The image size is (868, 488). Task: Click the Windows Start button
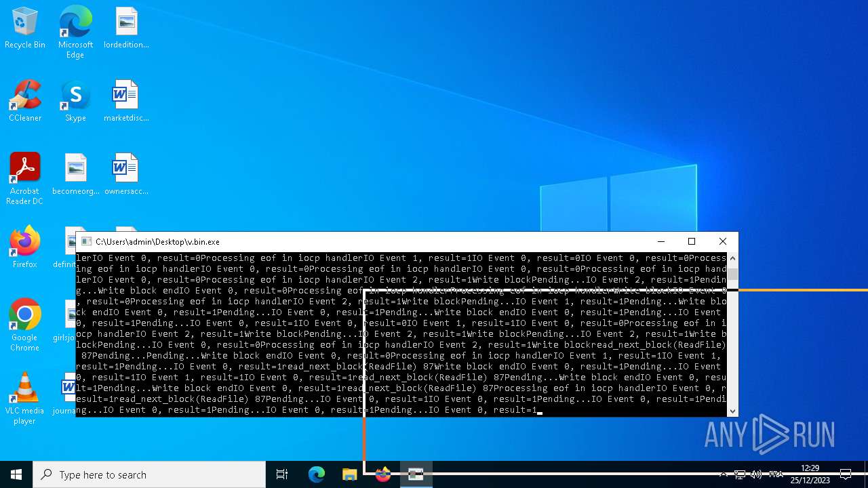tap(16, 474)
